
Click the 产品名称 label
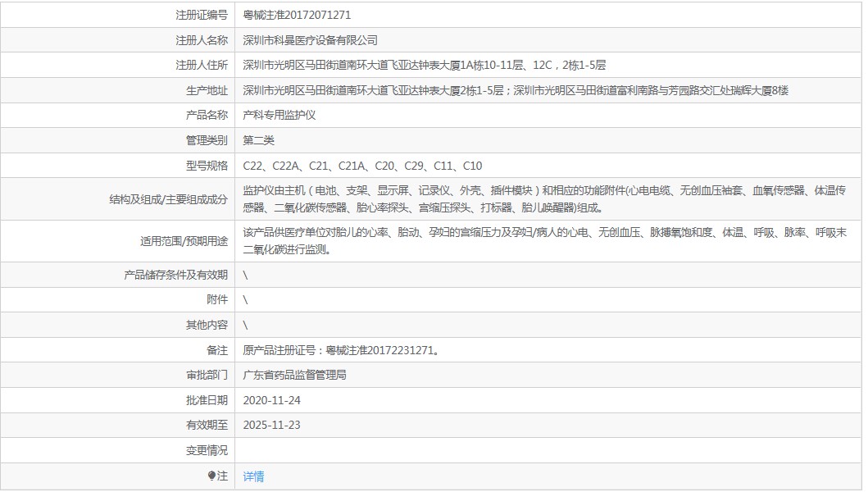207,115
